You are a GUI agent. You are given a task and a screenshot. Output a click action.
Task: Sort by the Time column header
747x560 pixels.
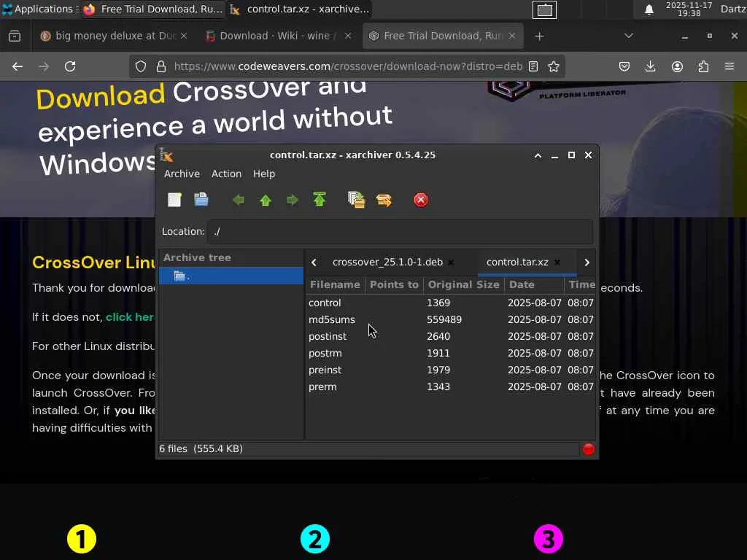580,285
